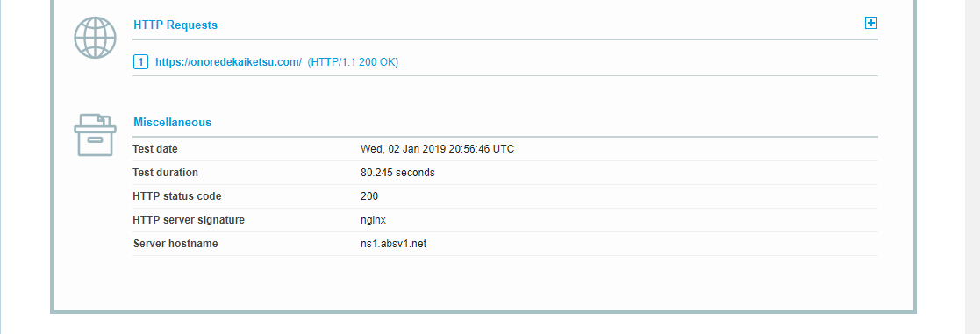Viewport: 980px width, 334px height.
Task: Click the first HTTP request row
Action: (505, 62)
